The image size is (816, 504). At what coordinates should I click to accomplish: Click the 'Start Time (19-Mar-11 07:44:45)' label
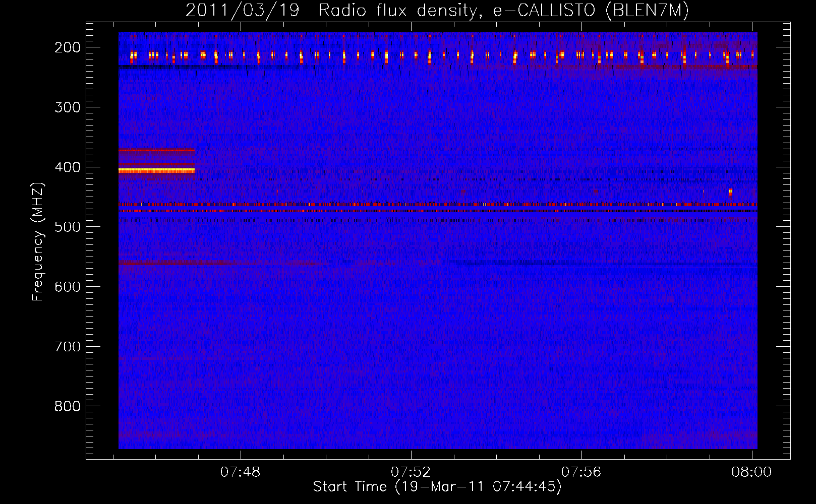[x=437, y=487]
